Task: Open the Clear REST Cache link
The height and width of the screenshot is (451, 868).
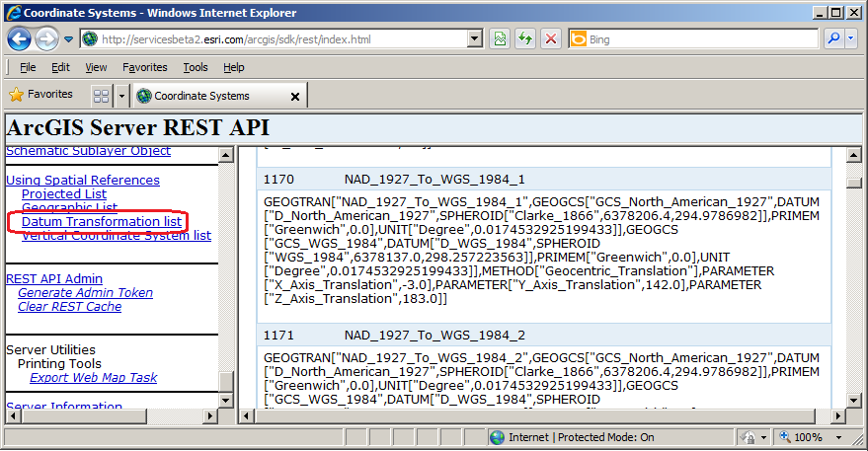Action: 70,307
